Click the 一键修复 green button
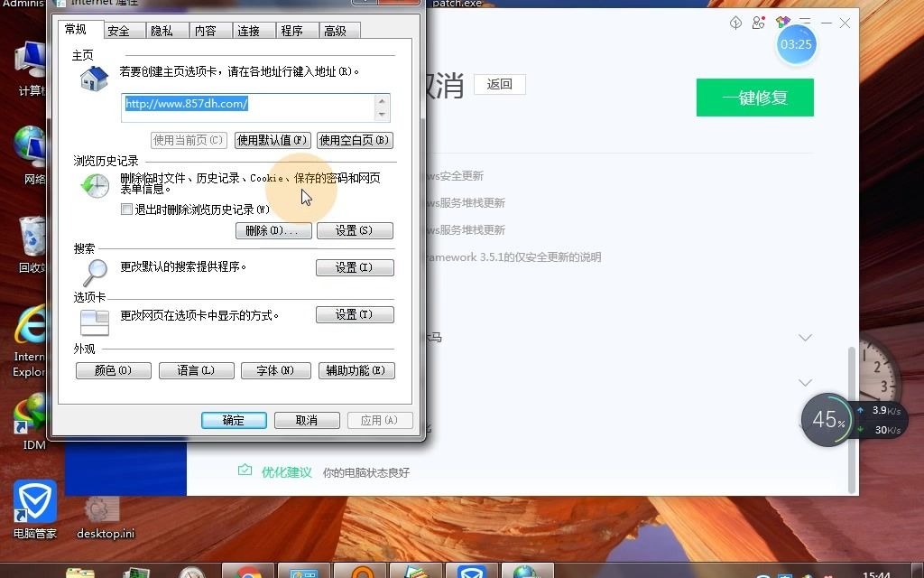 tap(754, 97)
